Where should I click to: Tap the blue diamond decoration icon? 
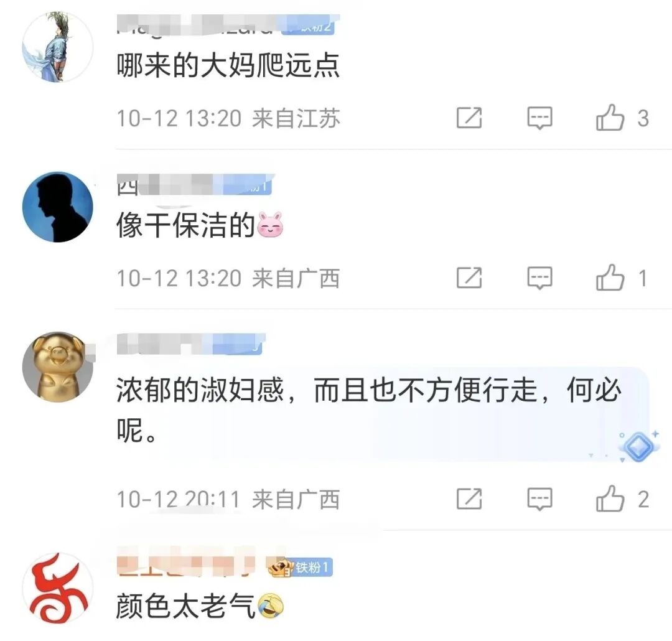pos(638,447)
